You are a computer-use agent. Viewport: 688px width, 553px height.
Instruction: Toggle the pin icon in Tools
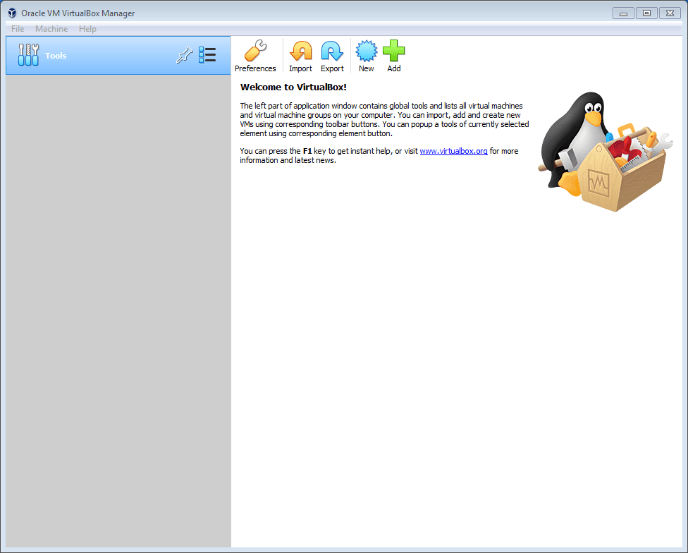[x=184, y=55]
